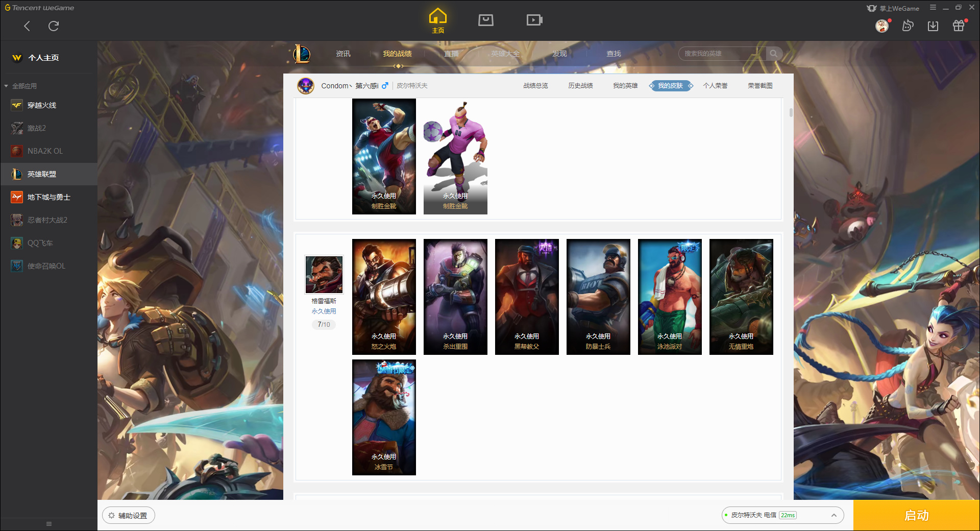Screen dimensions: 980x531
Task: Open the 制胜金靴 pink jersey model card
Action: (x=455, y=156)
